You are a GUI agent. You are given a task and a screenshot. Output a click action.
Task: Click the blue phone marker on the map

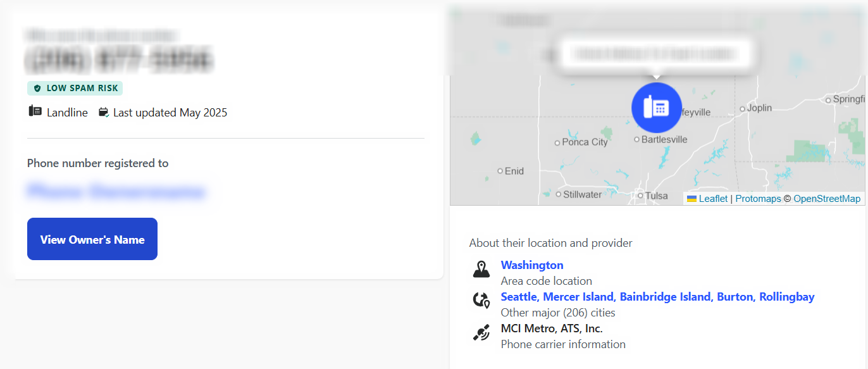(x=657, y=108)
